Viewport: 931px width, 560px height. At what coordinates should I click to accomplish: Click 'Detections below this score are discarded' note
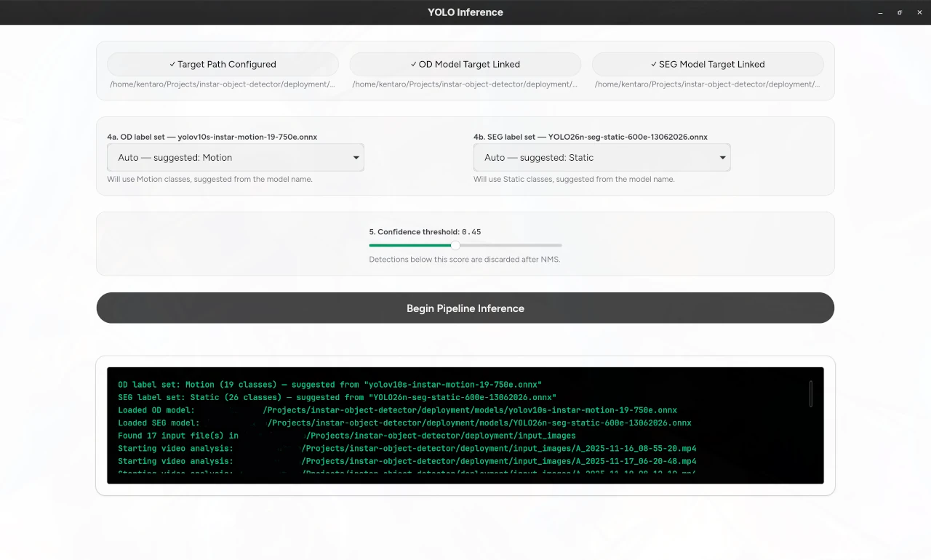tap(464, 260)
